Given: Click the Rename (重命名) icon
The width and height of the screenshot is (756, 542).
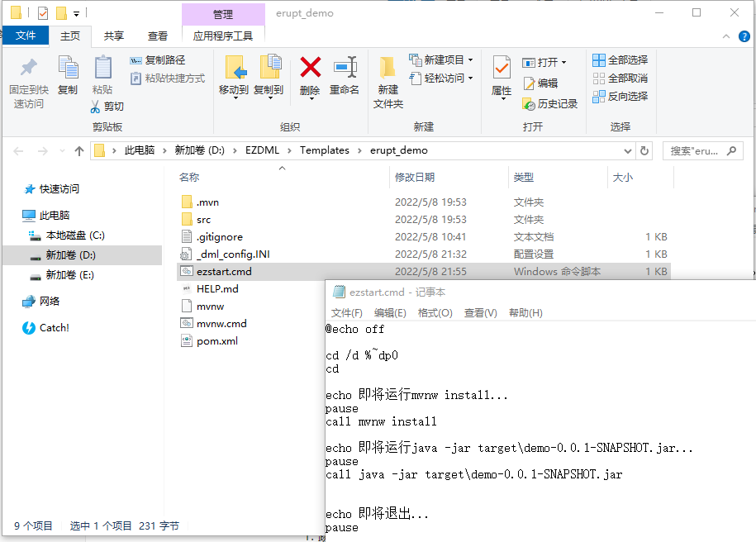Looking at the screenshot, I should pos(345,67).
